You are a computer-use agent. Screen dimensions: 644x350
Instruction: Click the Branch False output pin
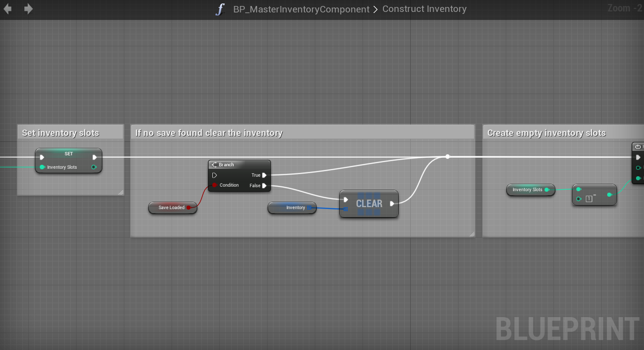265,186
